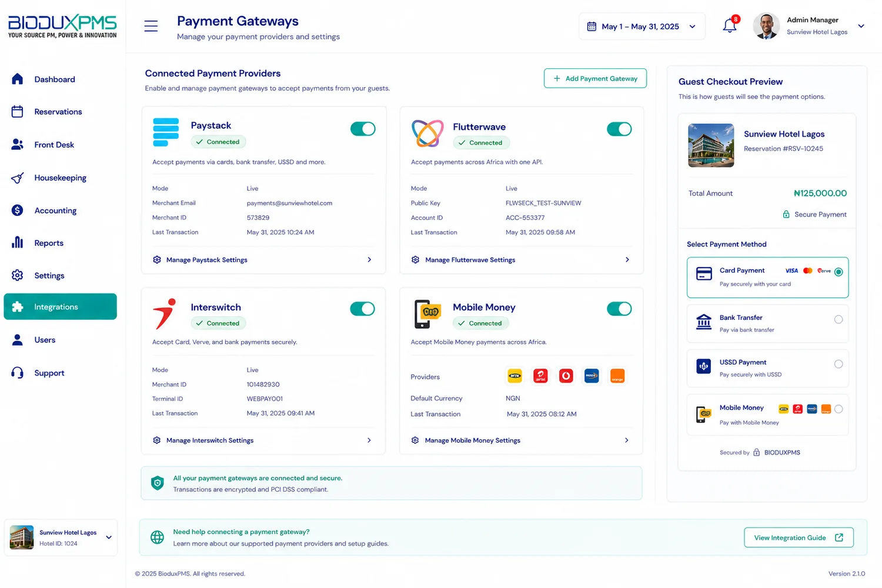Screen dimensions: 882x588
Task: Disable the Flutterwave gateway toggle
Action: tap(619, 129)
